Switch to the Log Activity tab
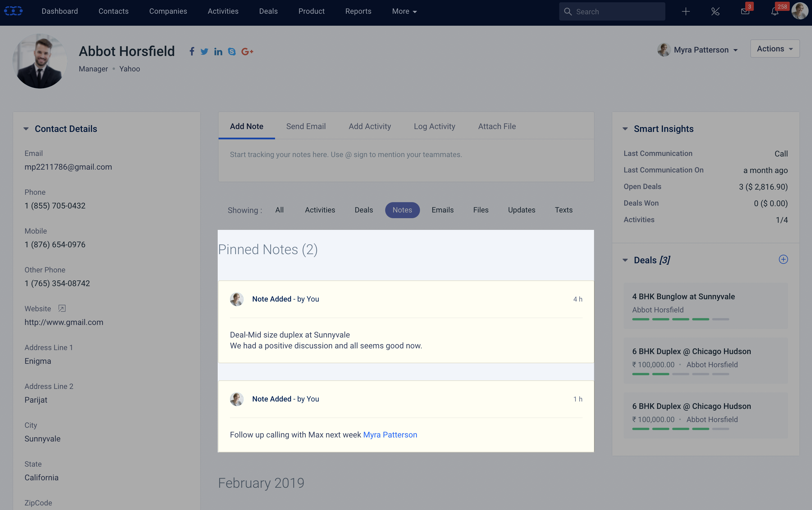 pos(434,126)
